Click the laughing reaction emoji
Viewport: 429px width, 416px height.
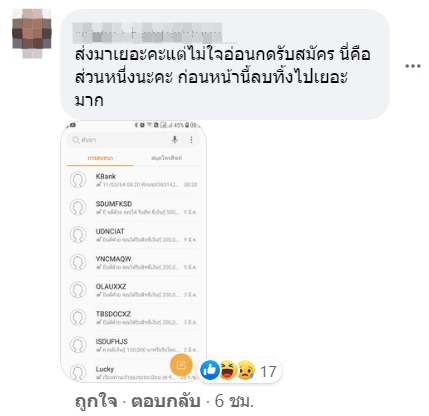[x=228, y=370]
